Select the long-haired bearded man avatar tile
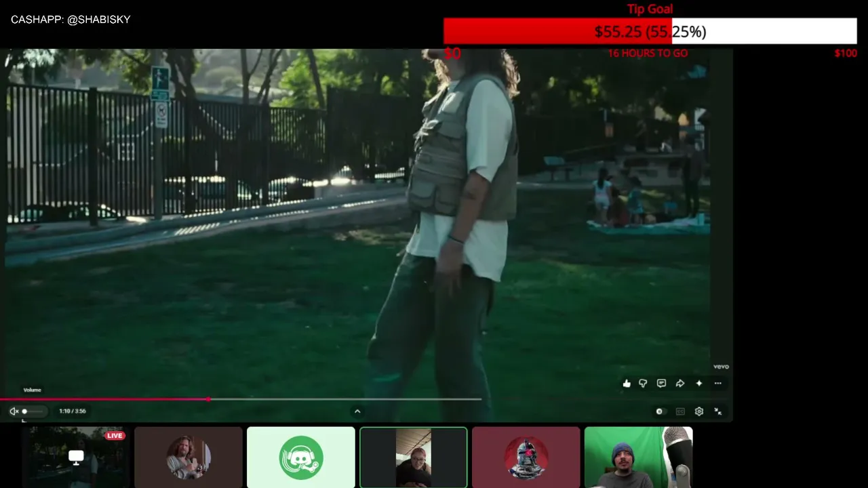 [x=189, y=457]
